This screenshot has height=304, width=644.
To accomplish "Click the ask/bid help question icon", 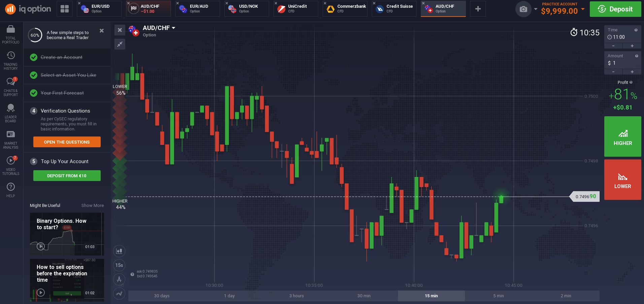I will click(x=132, y=274).
